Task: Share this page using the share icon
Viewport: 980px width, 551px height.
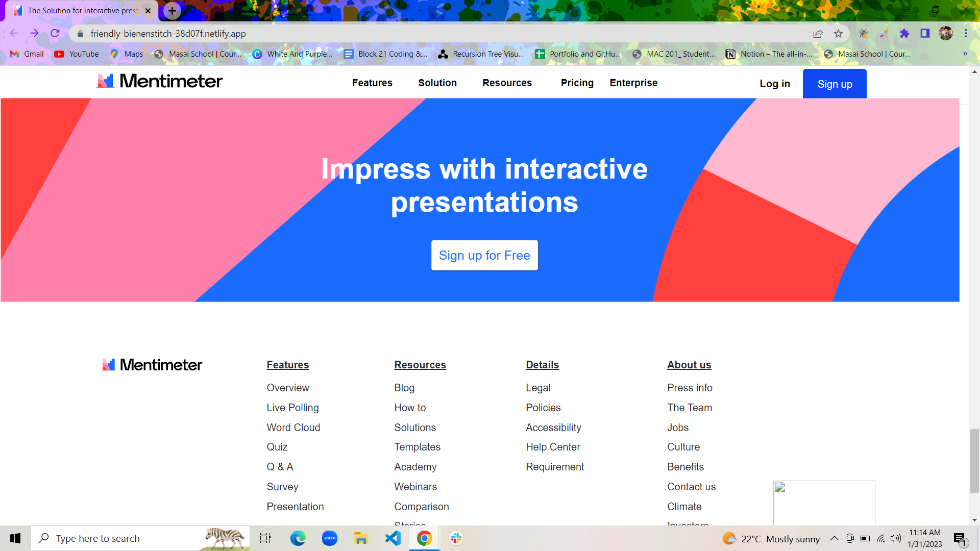Action: point(818,34)
